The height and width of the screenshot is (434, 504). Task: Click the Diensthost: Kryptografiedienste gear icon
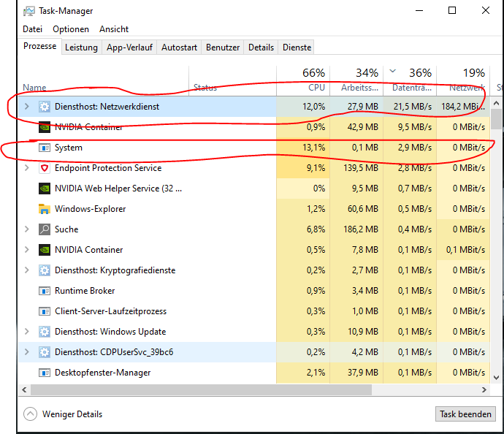tap(45, 270)
